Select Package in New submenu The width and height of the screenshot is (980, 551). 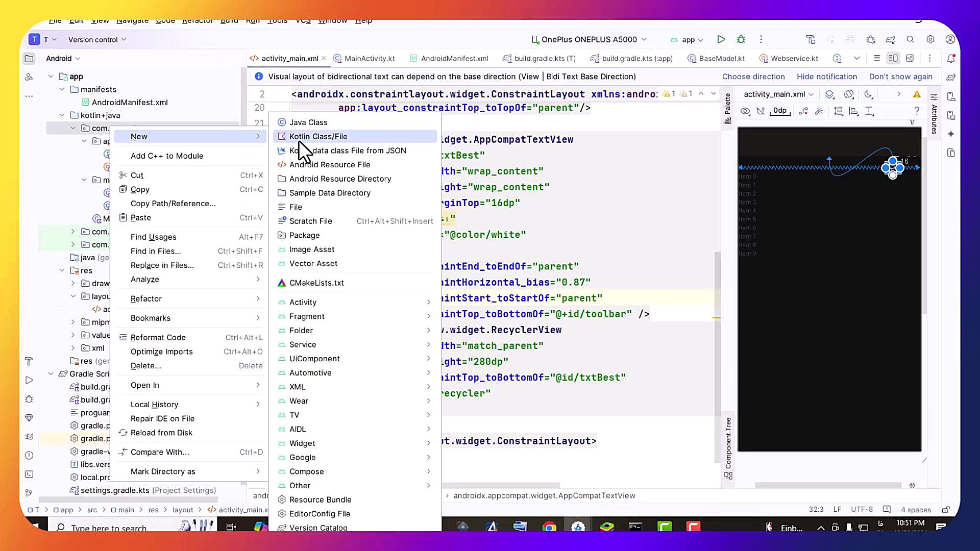[x=355, y=235]
